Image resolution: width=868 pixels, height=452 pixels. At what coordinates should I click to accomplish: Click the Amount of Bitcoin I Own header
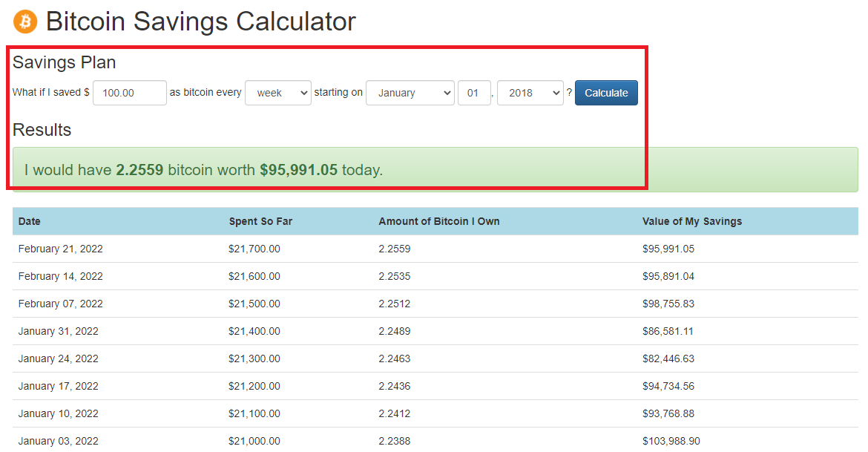click(x=439, y=221)
